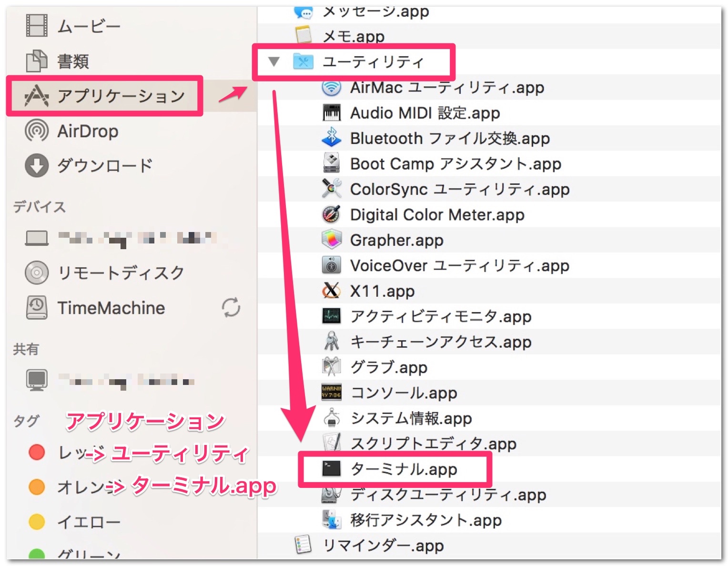The width and height of the screenshot is (728, 566).
Task: Select the レッド tag red circle
Action: [x=36, y=453]
